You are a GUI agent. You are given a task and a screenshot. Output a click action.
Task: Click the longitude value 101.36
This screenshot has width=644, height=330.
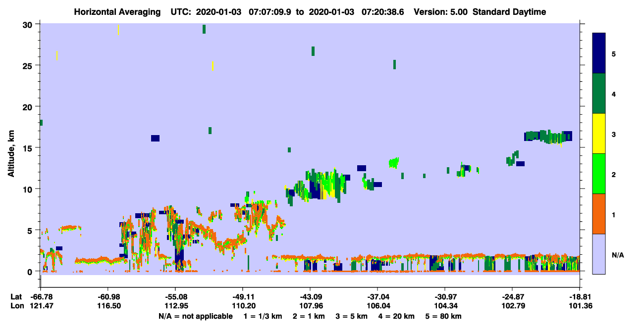point(580,306)
